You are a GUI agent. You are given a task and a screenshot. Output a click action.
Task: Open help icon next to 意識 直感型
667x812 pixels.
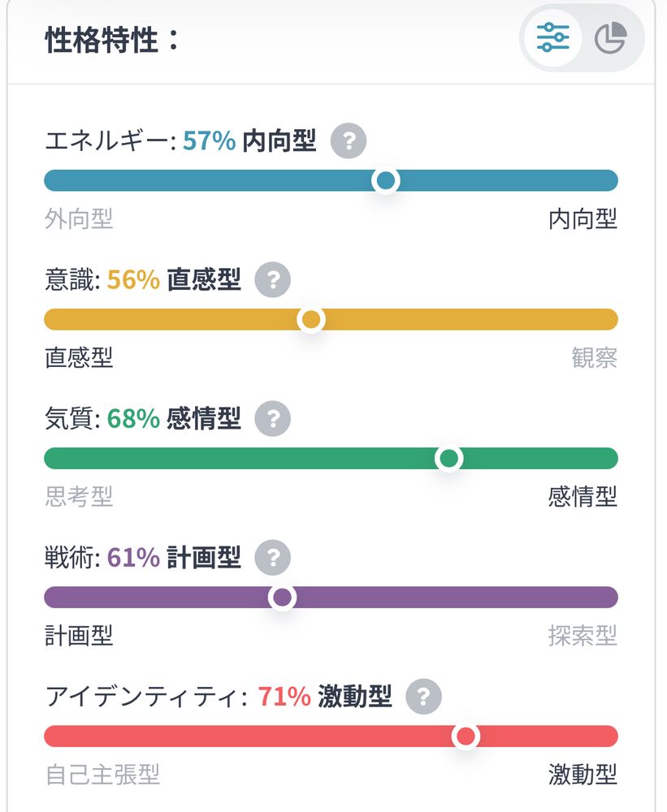coord(273,281)
